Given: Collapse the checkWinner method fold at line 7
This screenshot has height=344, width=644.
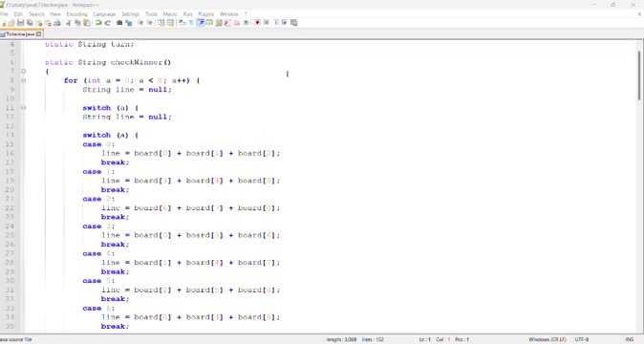Looking at the screenshot, I should click(24, 72).
